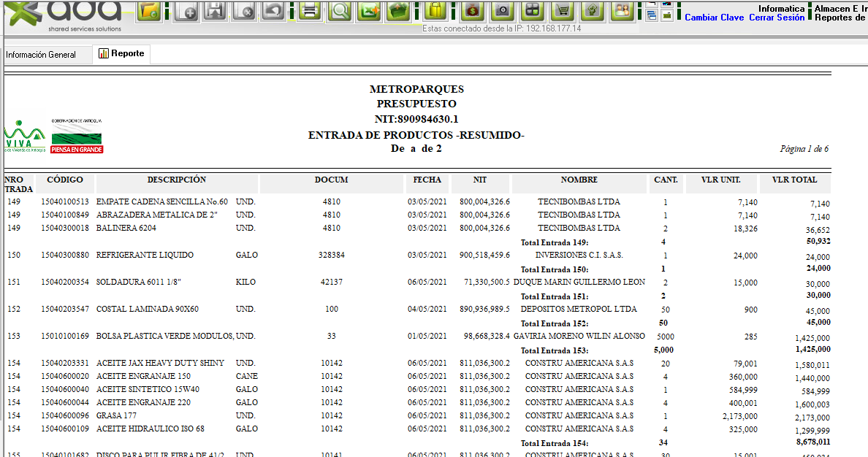Viewport: 868px width, 457px height.
Task: Click the shopping cart toolbar icon
Action: point(563,10)
